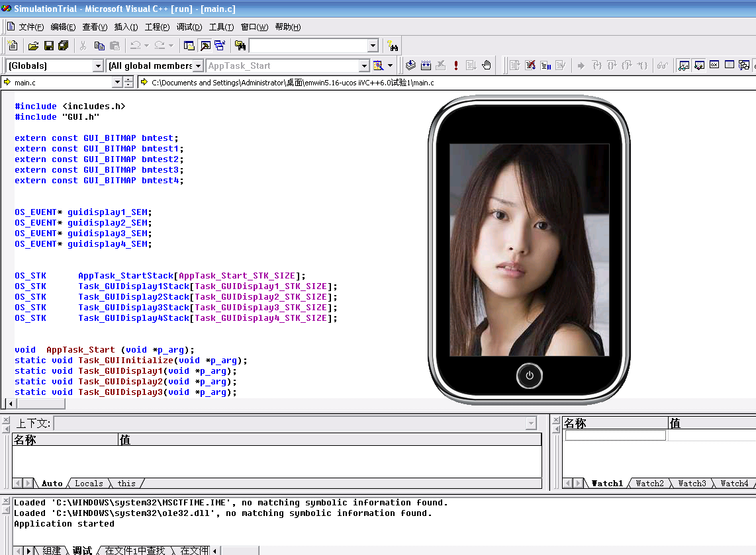Open the 帮助(H) menu

[x=288, y=27]
